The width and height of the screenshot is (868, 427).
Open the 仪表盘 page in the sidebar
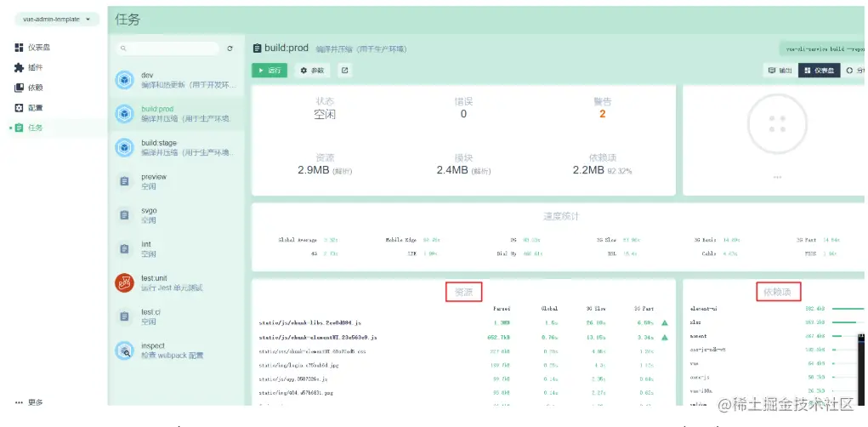point(32,48)
